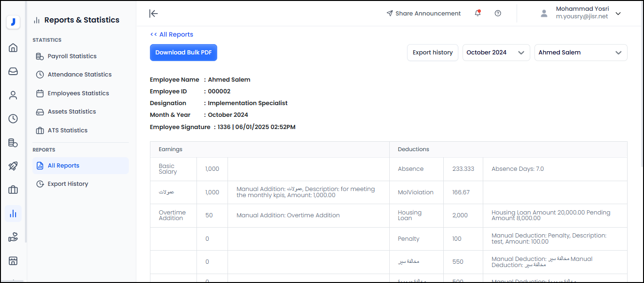
Task: Click the employee person icon in sidebar
Action: [13, 95]
